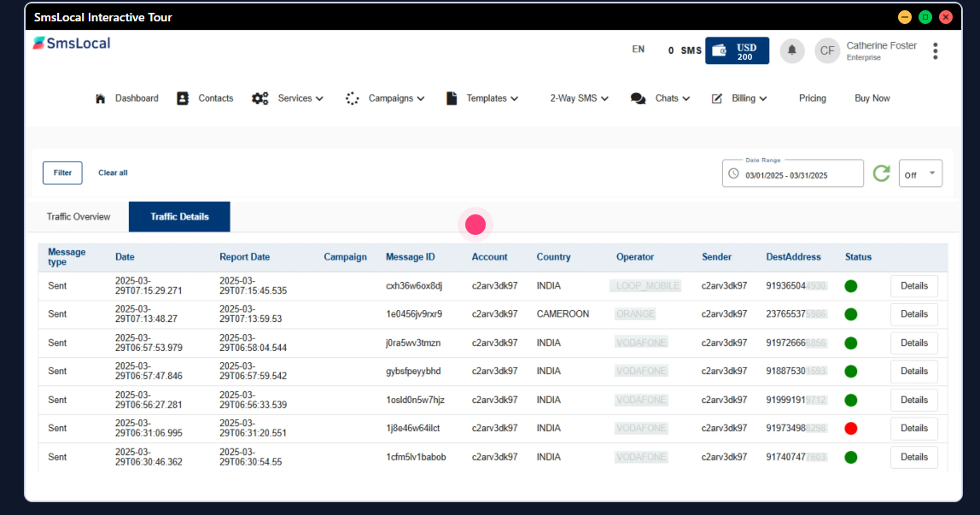The width and height of the screenshot is (980, 515).
Task: Open the three-dot user menu
Action: coord(936,51)
